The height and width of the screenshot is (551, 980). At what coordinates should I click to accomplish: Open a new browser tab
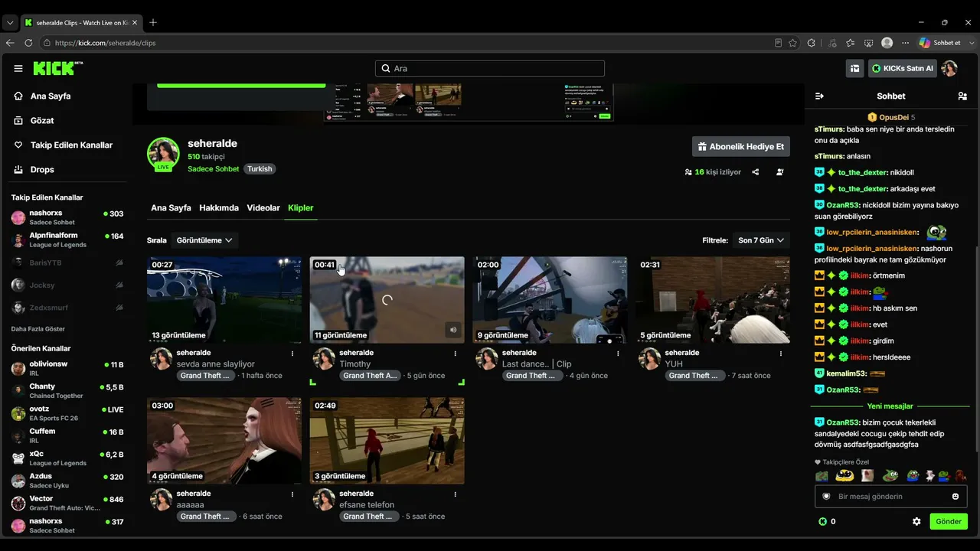click(153, 23)
